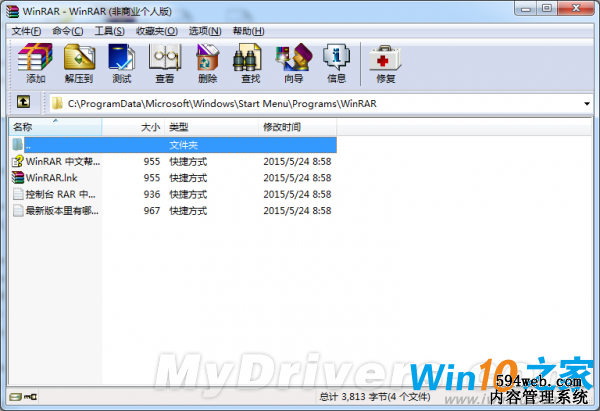The width and height of the screenshot is (600, 411).
Task: Open the 选项(N) menu
Action: [x=205, y=31]
